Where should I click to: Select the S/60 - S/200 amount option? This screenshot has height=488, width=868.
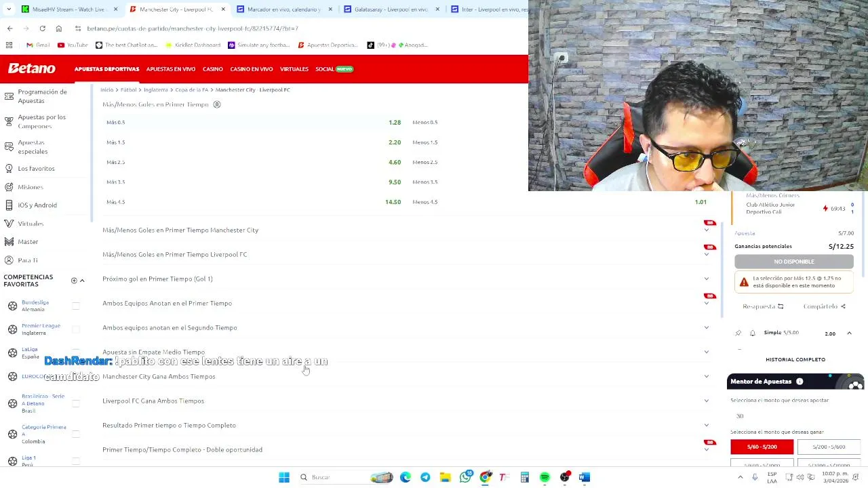(x=762, y=447)
